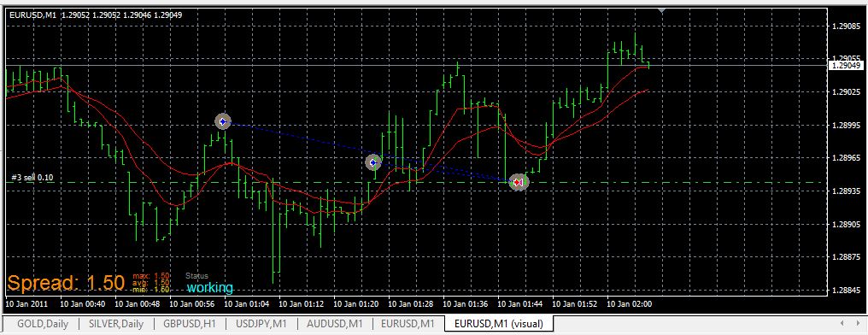The height and width of the screenshot is (335, 868).
Task: Click the 'min: 1.50' spread value
Action: [151, 289]
